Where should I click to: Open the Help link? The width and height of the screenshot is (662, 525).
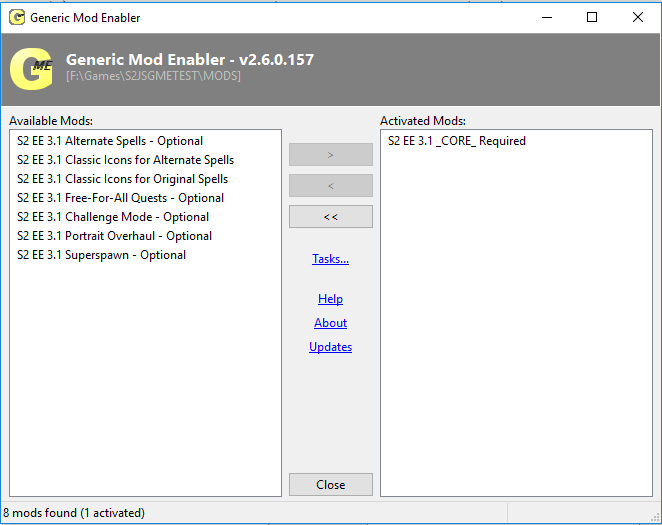tap(331, 299)
